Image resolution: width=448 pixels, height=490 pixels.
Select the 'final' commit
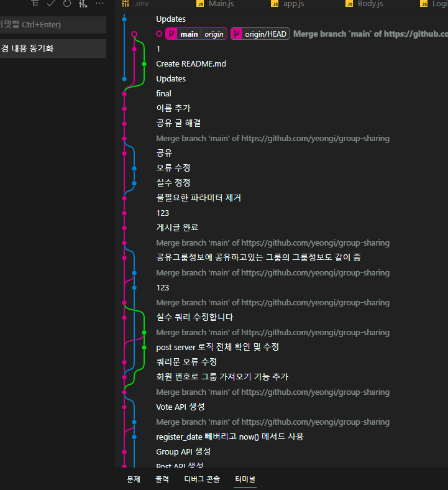click(163, 94)
